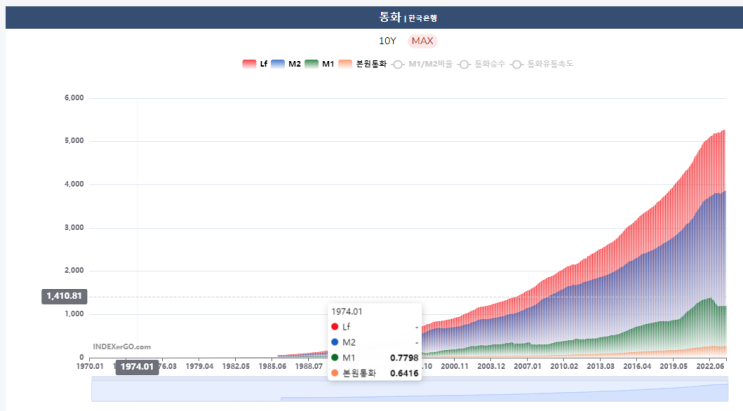Click the 5,000 y-axis label
The height and width of the screenshot is (411, 743).
tap(74, 141)
